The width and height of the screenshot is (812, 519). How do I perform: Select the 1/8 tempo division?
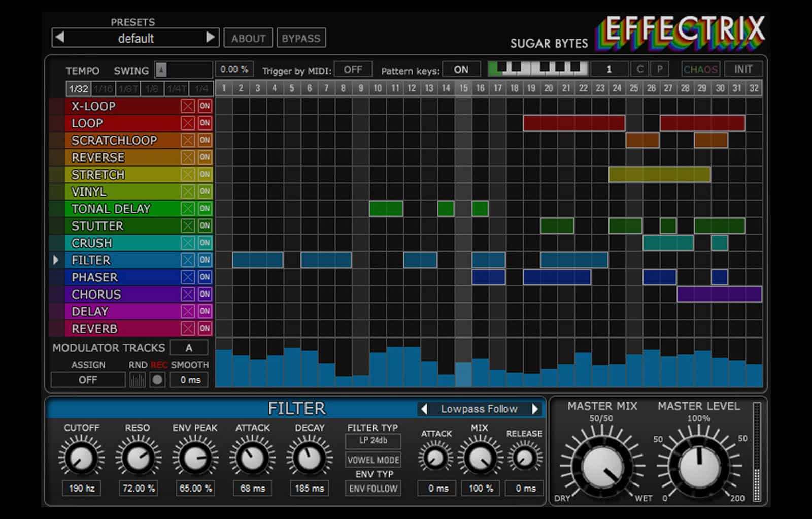152,89
